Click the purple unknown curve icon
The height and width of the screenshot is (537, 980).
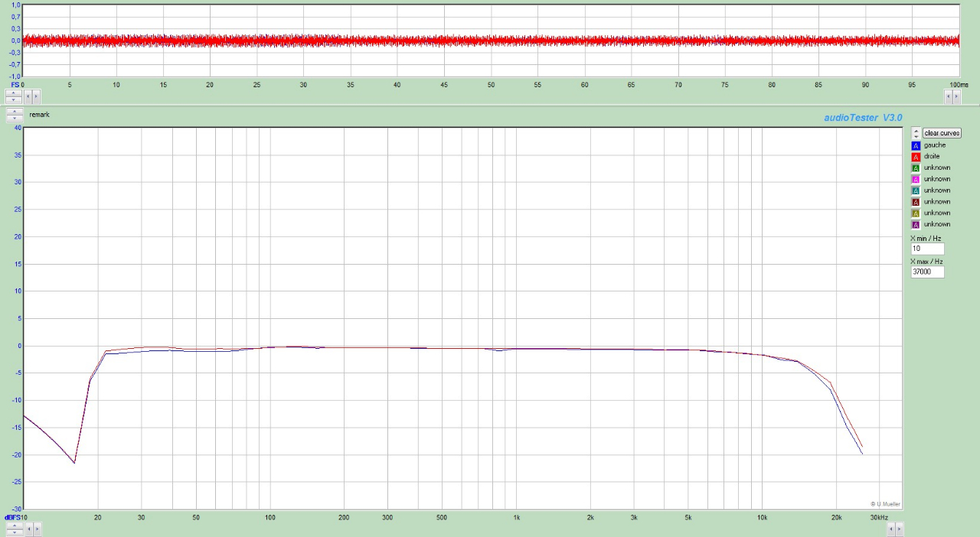pyautogui.click(x=916, y=224)
